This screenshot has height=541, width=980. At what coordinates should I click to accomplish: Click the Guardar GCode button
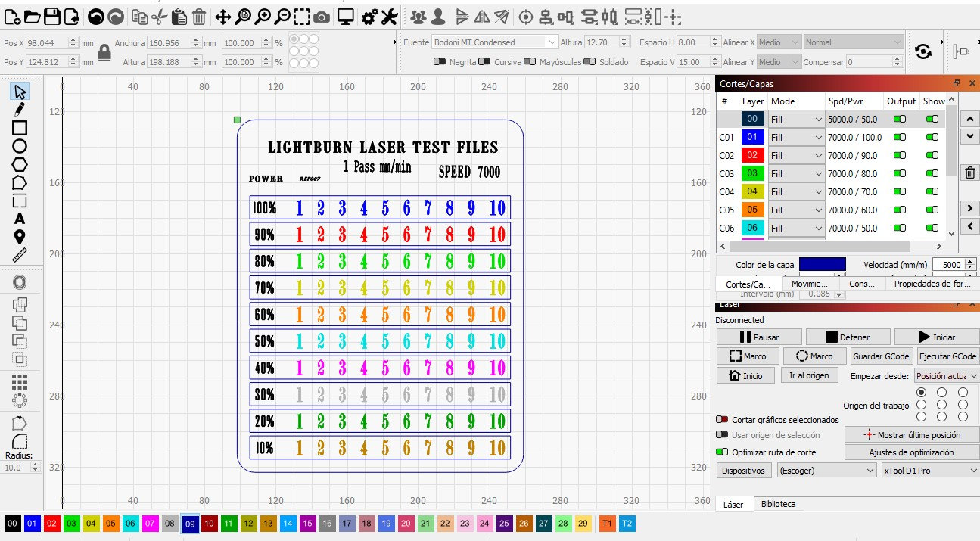coord(881,356)
